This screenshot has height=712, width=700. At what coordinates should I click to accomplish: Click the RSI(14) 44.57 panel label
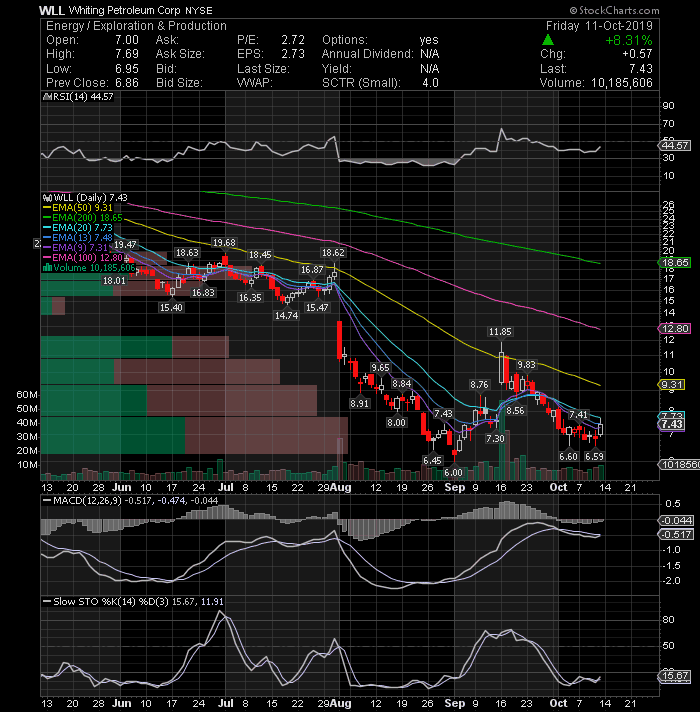[83, 97]
